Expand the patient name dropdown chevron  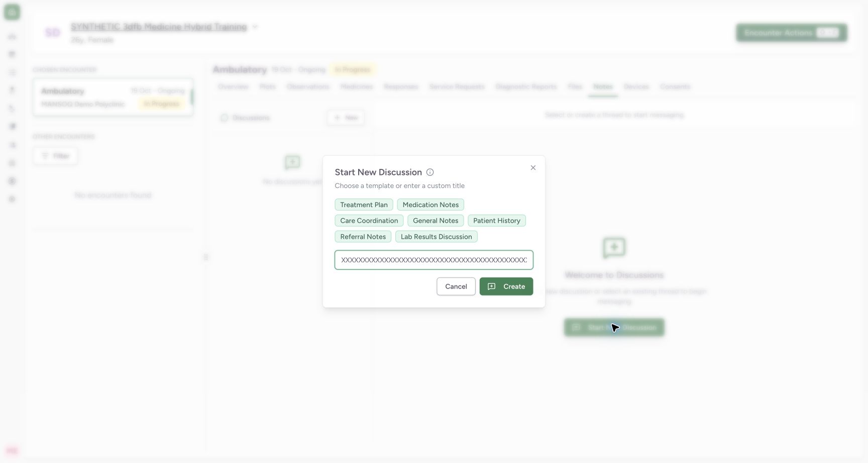[255, 27]
